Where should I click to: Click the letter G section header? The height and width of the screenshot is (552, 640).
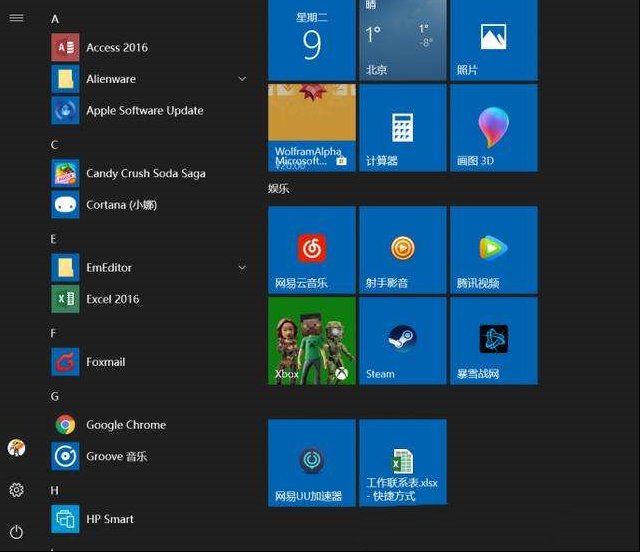pyautogui.click(x=55, y=396)
